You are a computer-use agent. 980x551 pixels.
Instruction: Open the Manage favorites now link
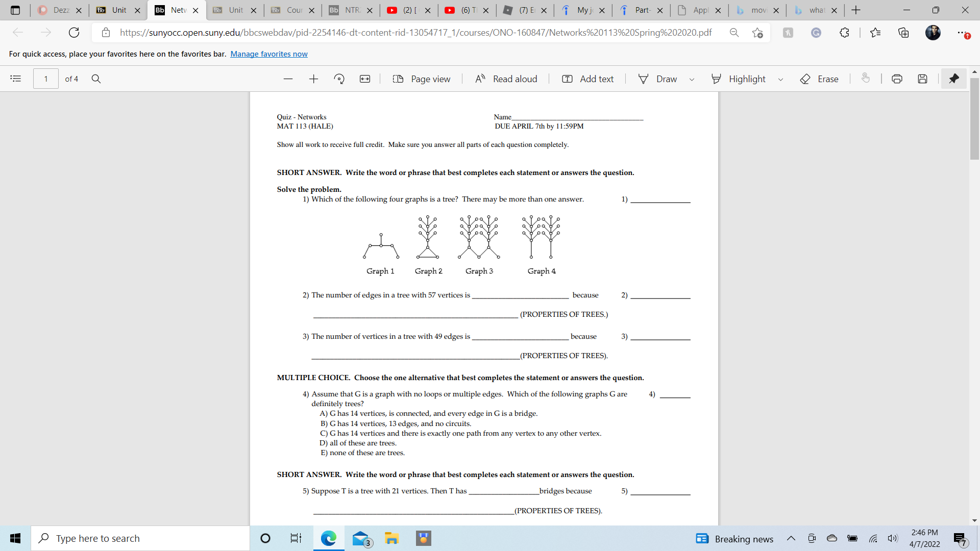tap(269, 54)
